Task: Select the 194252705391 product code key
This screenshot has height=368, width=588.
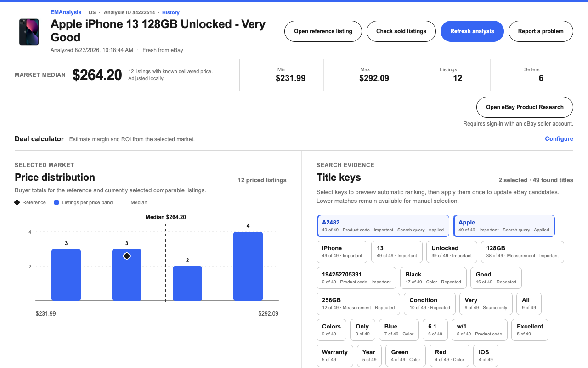Action: tap(356, 278)
